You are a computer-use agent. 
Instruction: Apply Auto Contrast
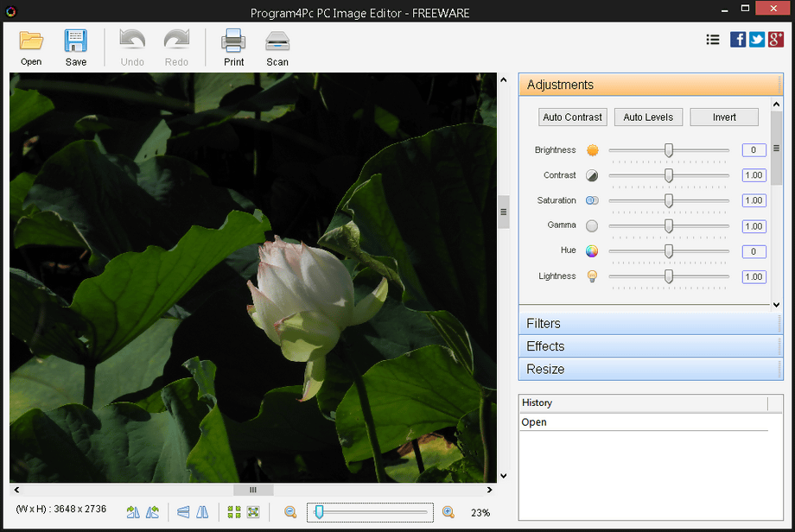pyautogui.click(x=572, y=117)
